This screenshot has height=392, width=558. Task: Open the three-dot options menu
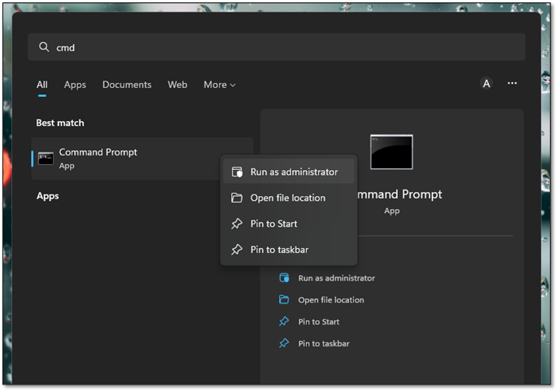pos(512,83)
